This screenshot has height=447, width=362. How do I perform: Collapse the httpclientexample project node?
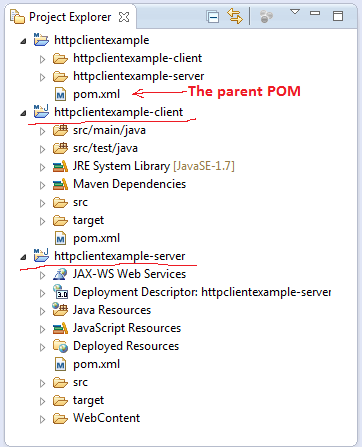23,41
